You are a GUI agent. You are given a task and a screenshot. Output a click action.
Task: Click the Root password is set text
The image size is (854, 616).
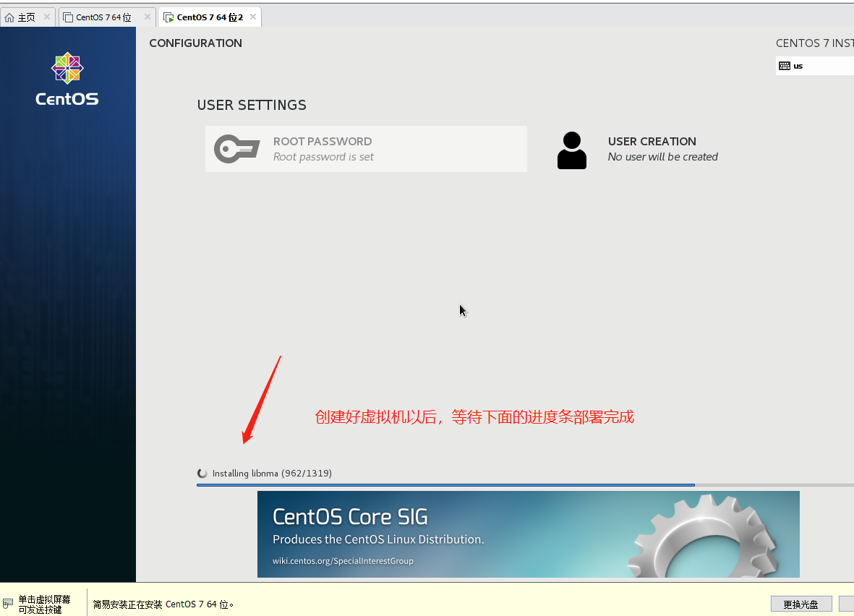point(323,157)
